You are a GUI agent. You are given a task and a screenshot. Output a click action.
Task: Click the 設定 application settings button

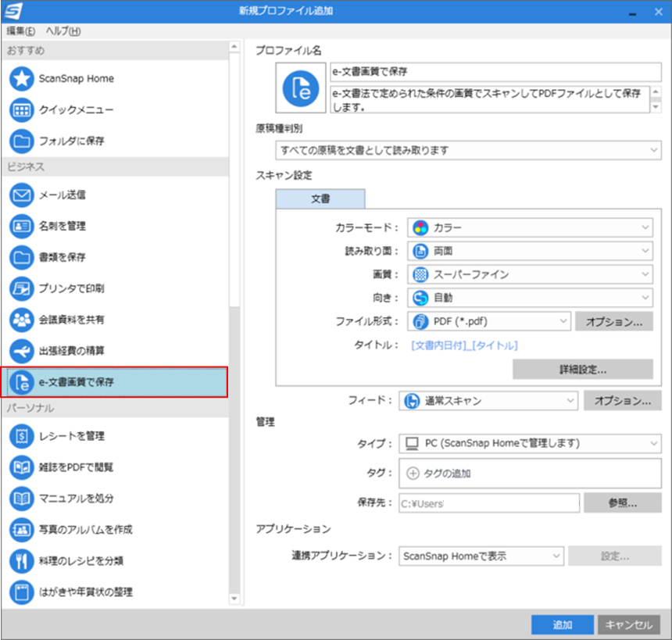coord(615,556)
